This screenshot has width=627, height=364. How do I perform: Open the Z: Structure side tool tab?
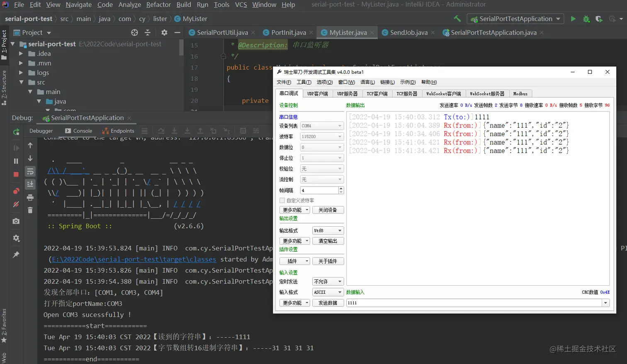(4, 88)
